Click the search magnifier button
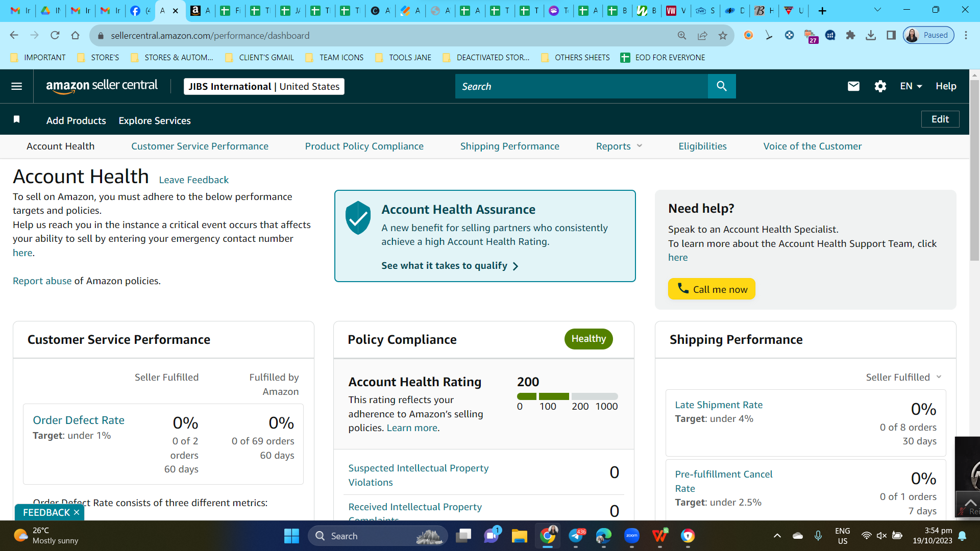The image size is (980, 551). pos(722,86)
